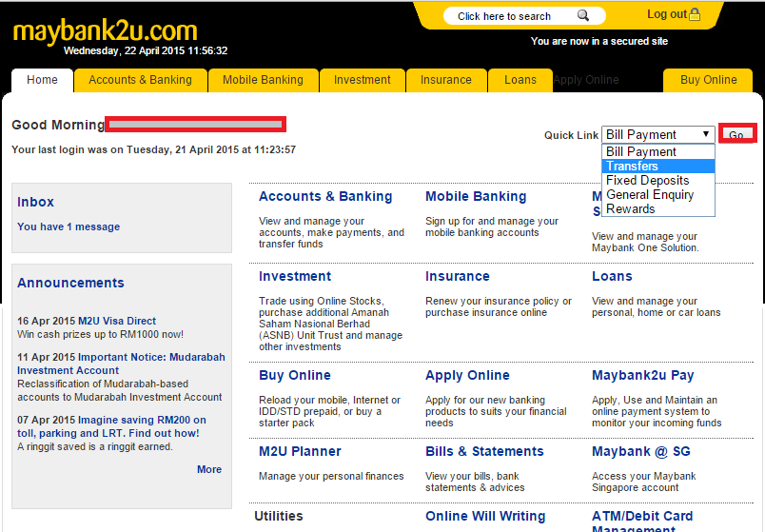Choose General Enquiry in the Quick Link list
This screenshot has width=765, height=532.
coord(658,194)
